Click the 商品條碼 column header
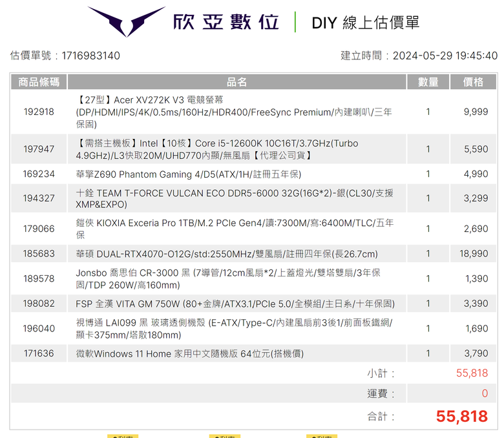Image resolution: width=504 pixels, height=438 pixels. [x=39, y=82]
